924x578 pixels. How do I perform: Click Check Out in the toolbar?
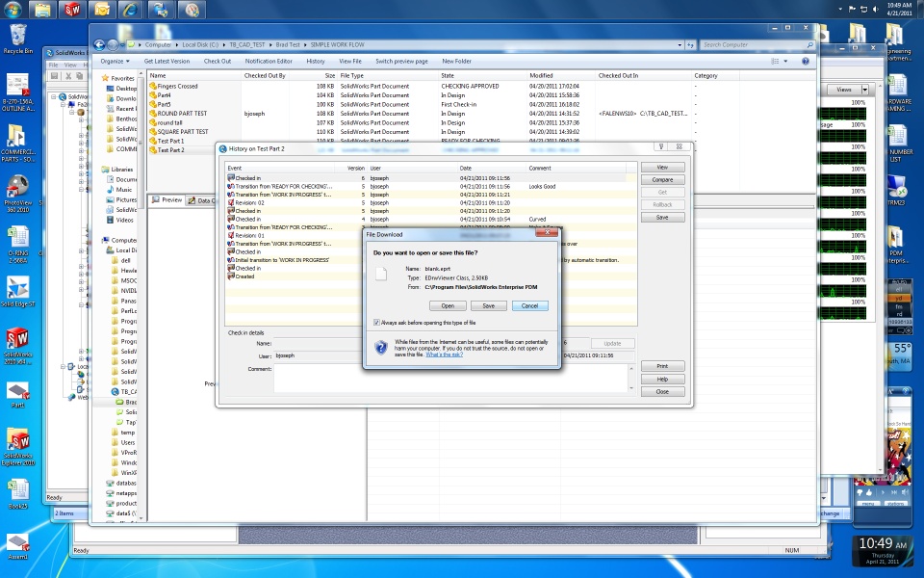pos(218,62)
